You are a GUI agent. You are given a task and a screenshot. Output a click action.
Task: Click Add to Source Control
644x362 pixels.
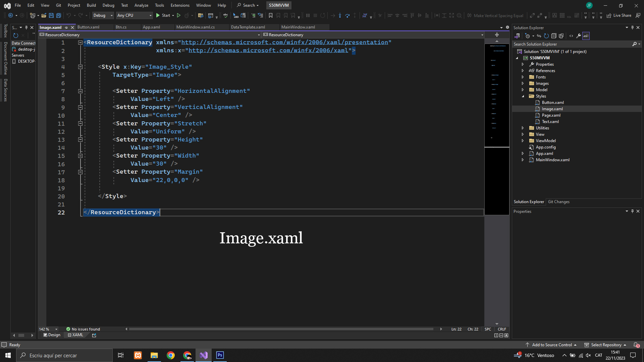tap(552, 345)
